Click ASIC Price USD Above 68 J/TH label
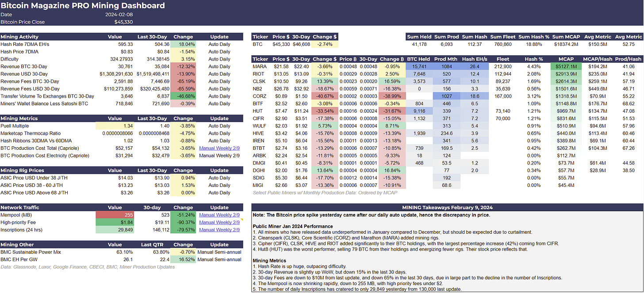 click(34, 193)
